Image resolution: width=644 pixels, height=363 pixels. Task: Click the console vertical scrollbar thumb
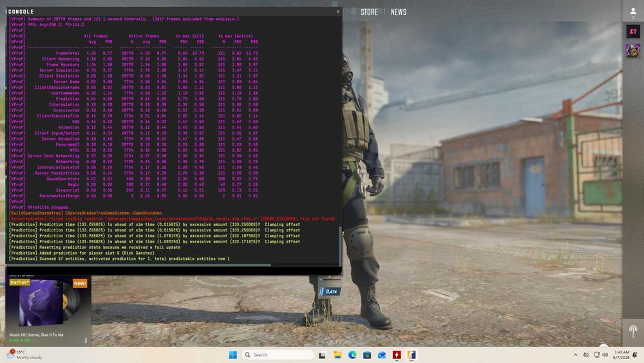[x=340, y=246]
